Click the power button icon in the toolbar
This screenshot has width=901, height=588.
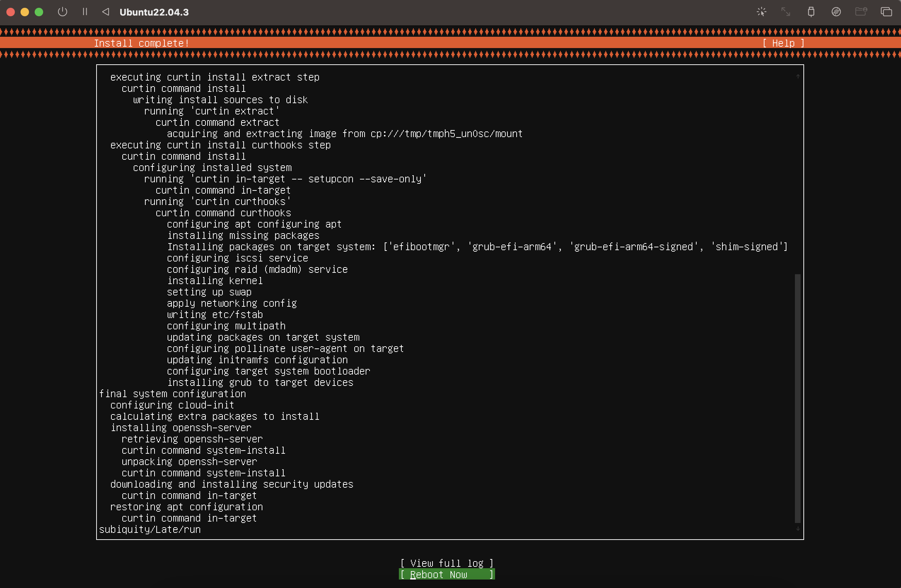point(63,12)
